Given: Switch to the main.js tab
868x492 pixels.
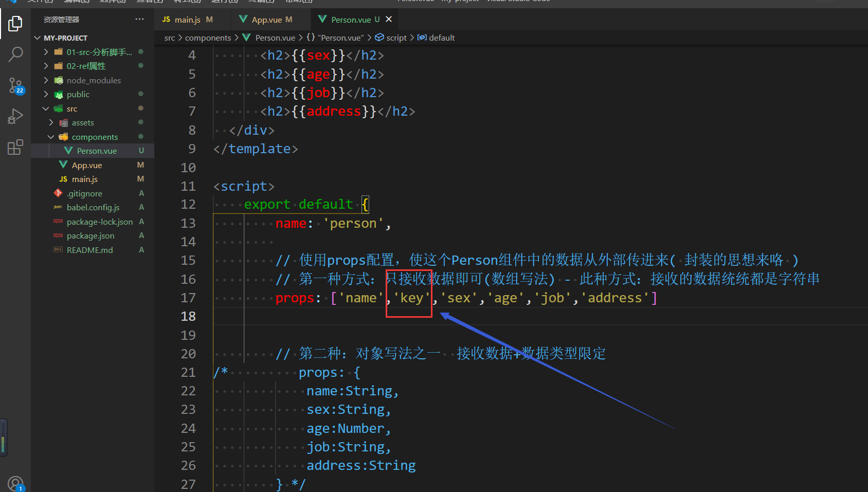Looking at the screenshot, I should click(187, 20).
